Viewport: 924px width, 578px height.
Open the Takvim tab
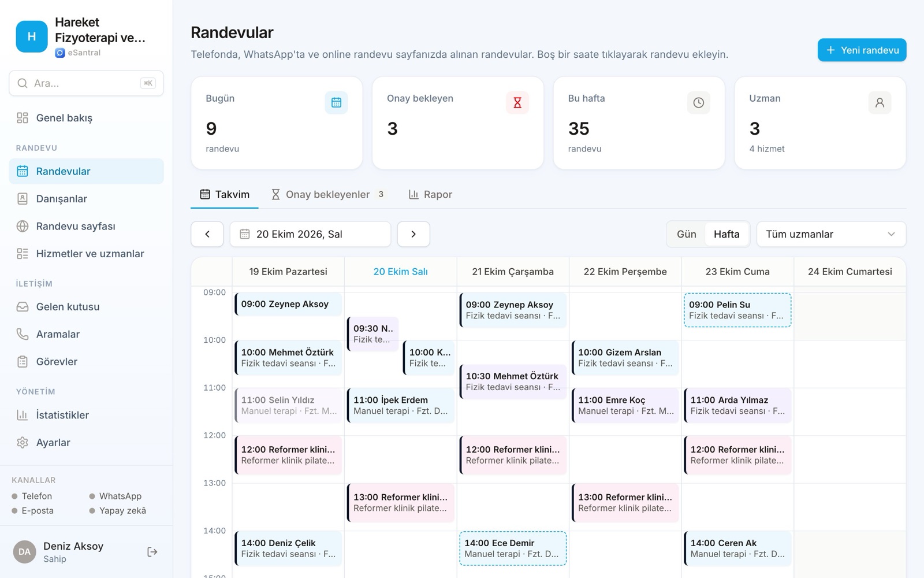[x=225, y=195]
